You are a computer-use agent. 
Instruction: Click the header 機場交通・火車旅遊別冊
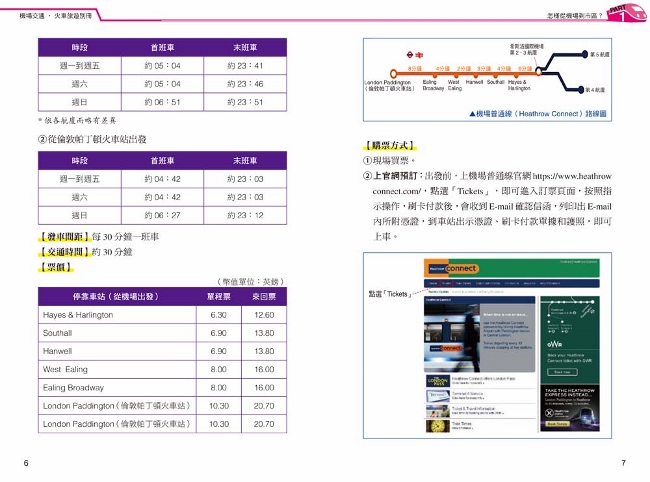[56, 16]
